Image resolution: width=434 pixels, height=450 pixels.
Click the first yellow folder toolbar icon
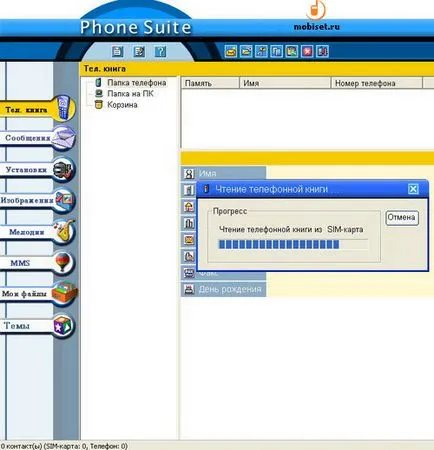[231, 51]
